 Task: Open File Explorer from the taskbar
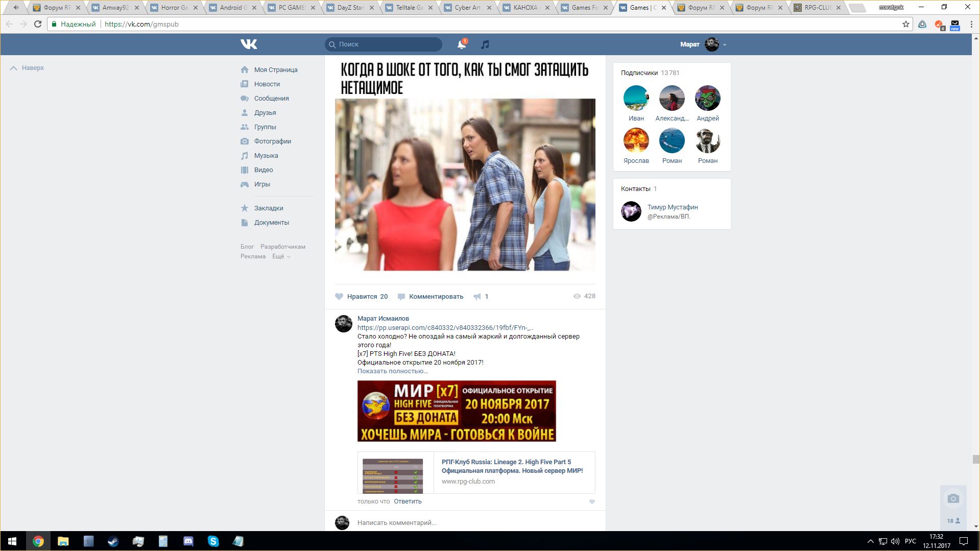[x=63, y=541]
